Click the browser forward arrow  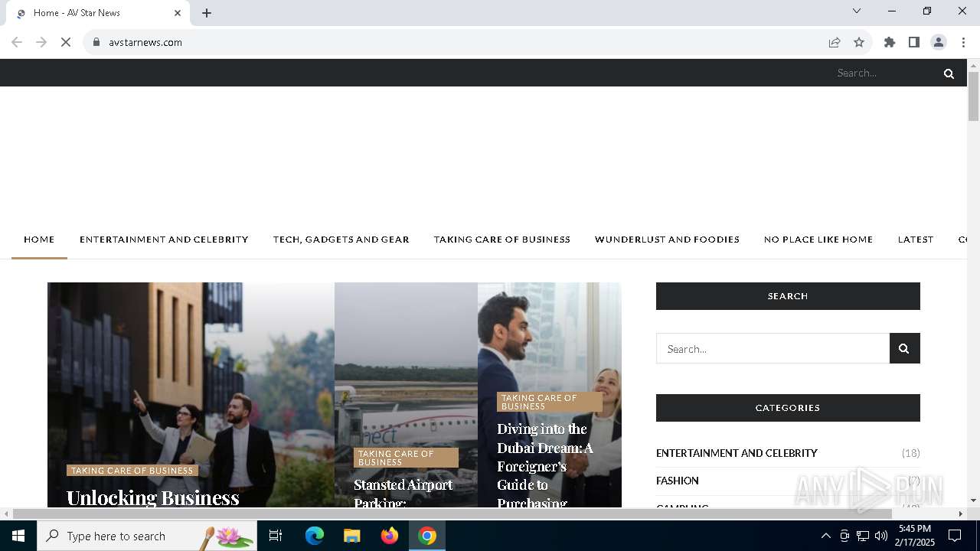tap(41, 42)
